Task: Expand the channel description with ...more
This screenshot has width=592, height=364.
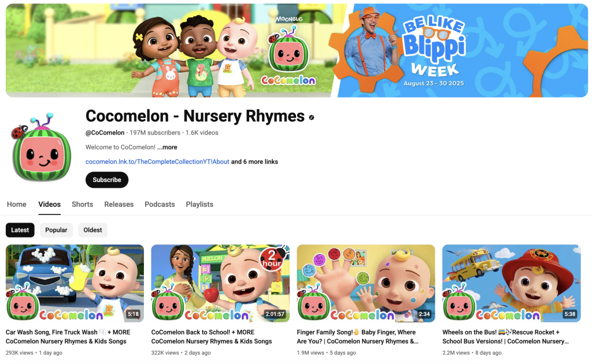Action: pyautogui.click(x=167, y=147)
